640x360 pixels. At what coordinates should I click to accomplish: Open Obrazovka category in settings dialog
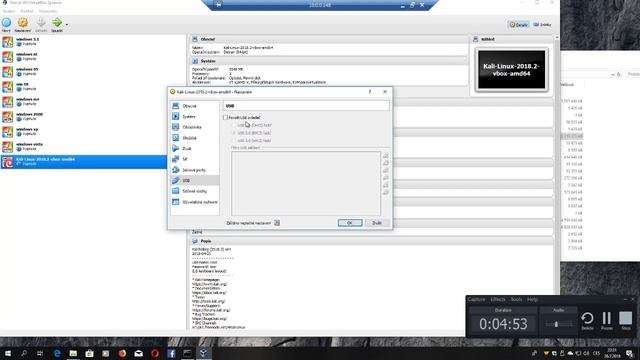tap(195, 127)
